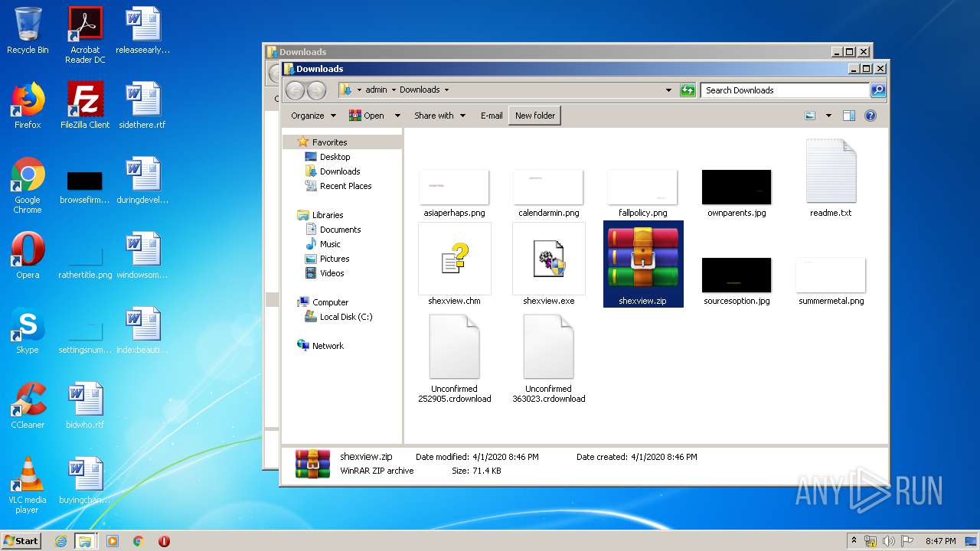Select bidwho.rtf desktop document
Image resolution: width=980 pixels, height=551 pixels.
pyautogui.click(x=85, y=406)
